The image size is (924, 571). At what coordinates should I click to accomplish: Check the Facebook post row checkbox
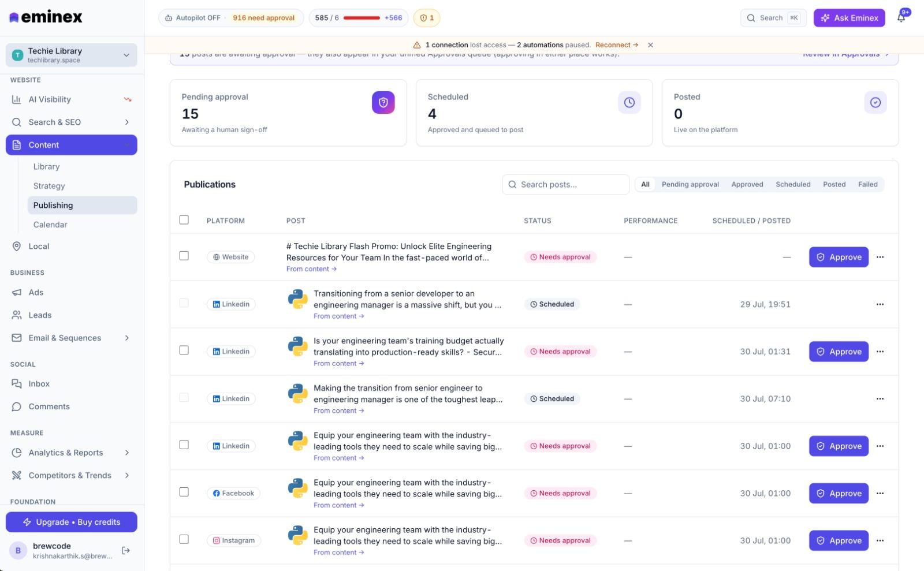pyautogui.click(x=184, y=492)
